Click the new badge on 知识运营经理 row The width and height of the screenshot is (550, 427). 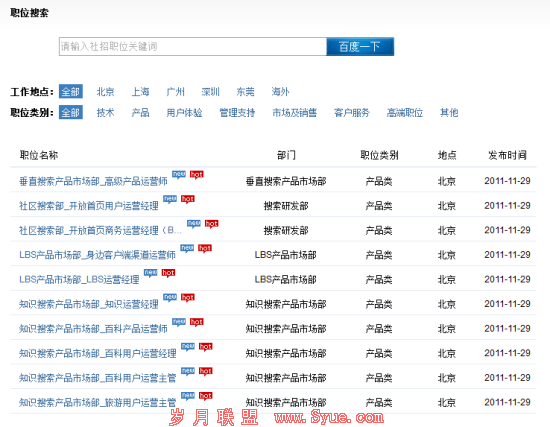[170, 297]
